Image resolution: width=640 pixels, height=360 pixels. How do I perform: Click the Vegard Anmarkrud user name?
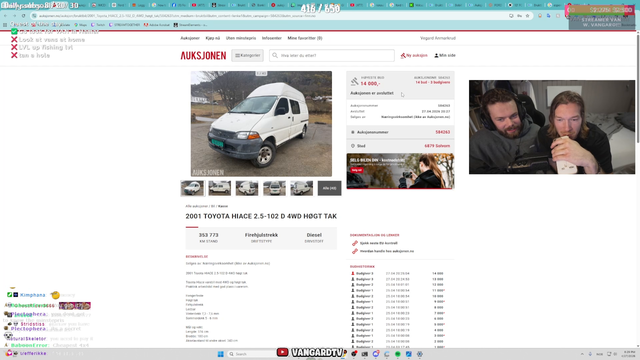click(438, 38)
